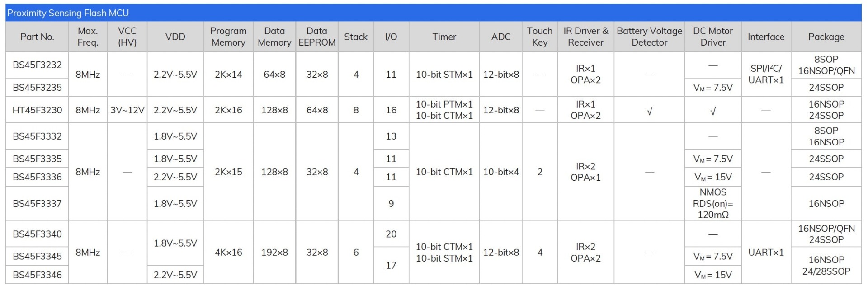Select the DC Motor Driver header
The width and height of the screenshot is (868, 290).
[713, 37]
